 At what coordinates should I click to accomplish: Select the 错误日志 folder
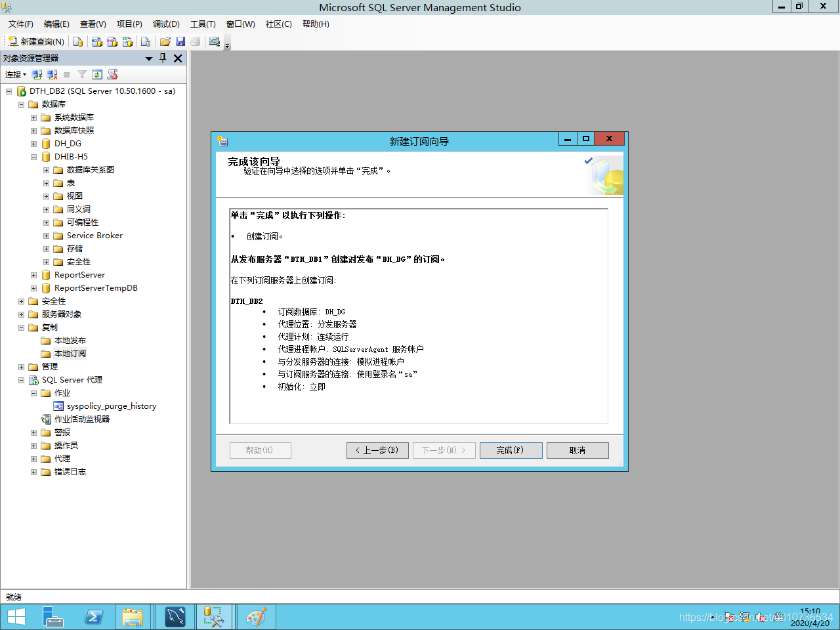70,472
